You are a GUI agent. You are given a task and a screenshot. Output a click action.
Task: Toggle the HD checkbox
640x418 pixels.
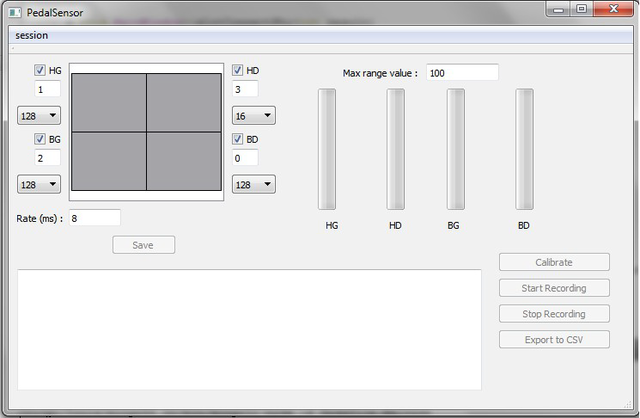point(238,70)
